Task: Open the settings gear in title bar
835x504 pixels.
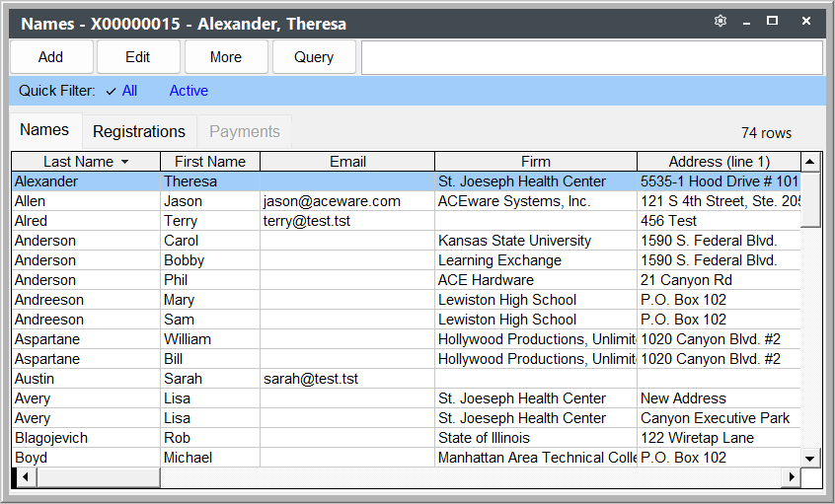Action: (720, 22)
